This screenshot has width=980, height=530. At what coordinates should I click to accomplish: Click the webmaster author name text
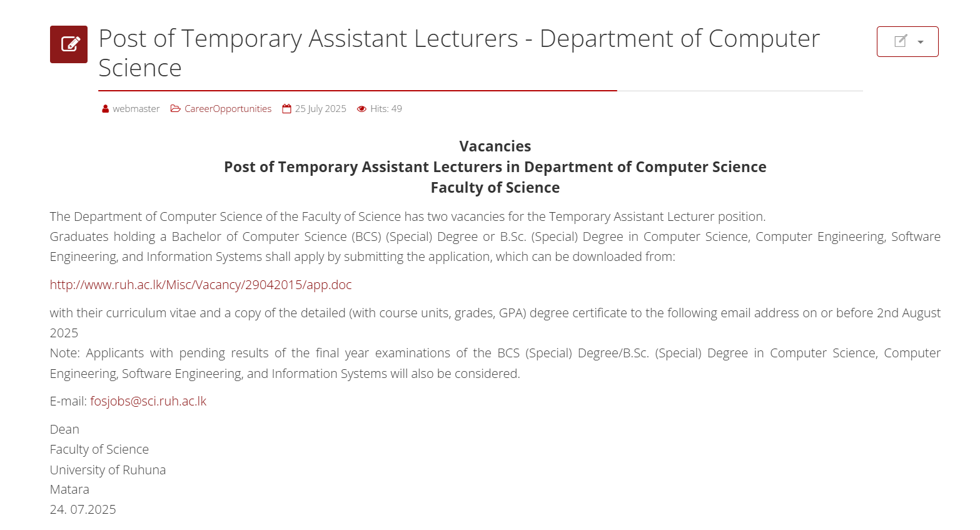click(x=136, y=109)
